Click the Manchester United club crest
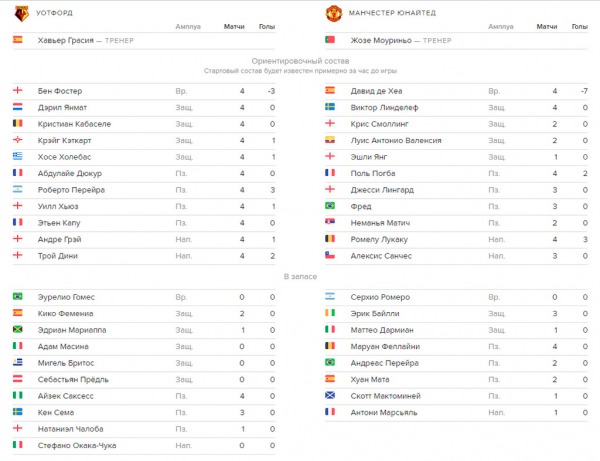600x461 pixels. (334, 13)
